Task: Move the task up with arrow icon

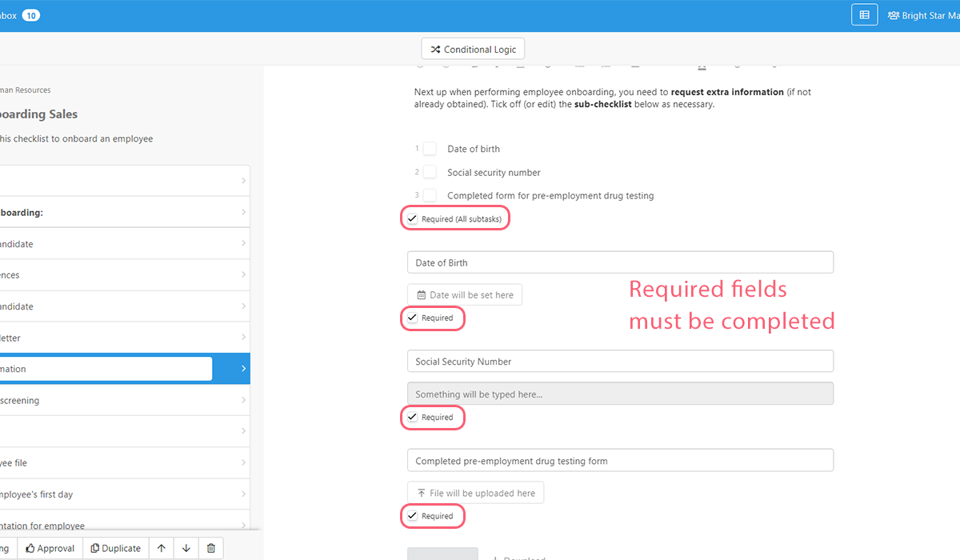Action: [162, 548]
